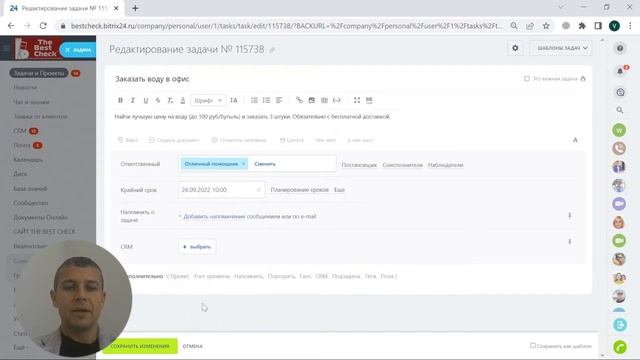Open Документы Онлайн in the left menu
This screenshot has width=640, height=360.
pyautogui.click(x=40, y=217)
